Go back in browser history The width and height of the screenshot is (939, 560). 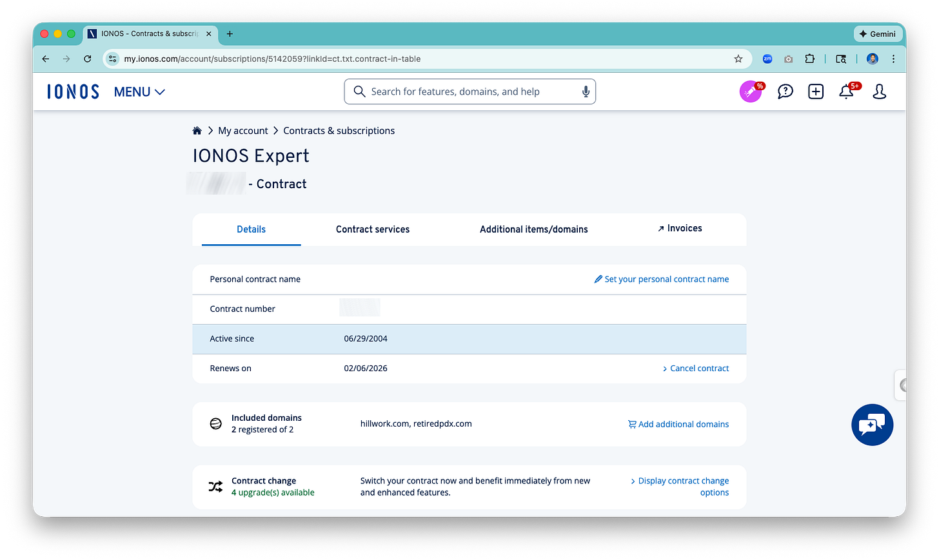tap(46, 59)
